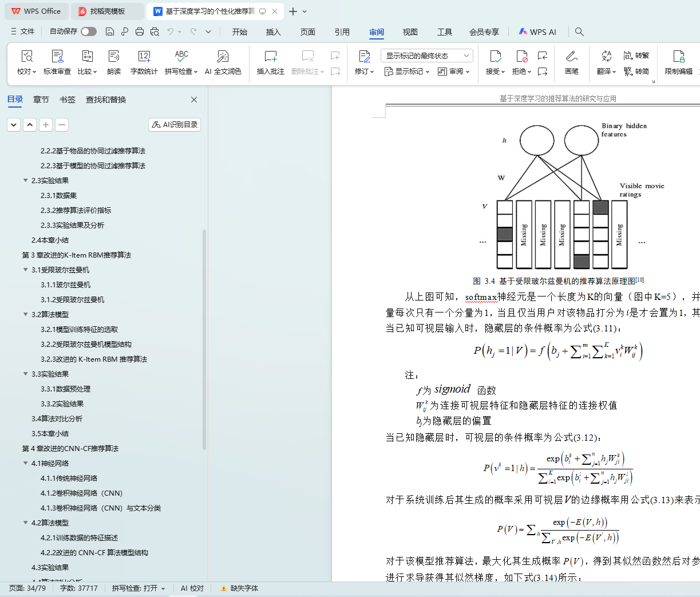
Task: Click the AI识别目录 button
Action: pyautogui.click(x=175, y=125)
